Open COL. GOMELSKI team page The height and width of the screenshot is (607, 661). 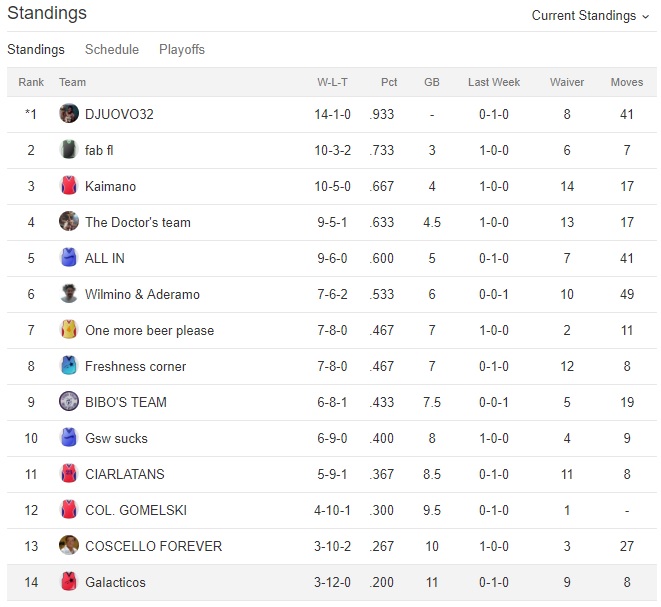[x=136, y=510]
